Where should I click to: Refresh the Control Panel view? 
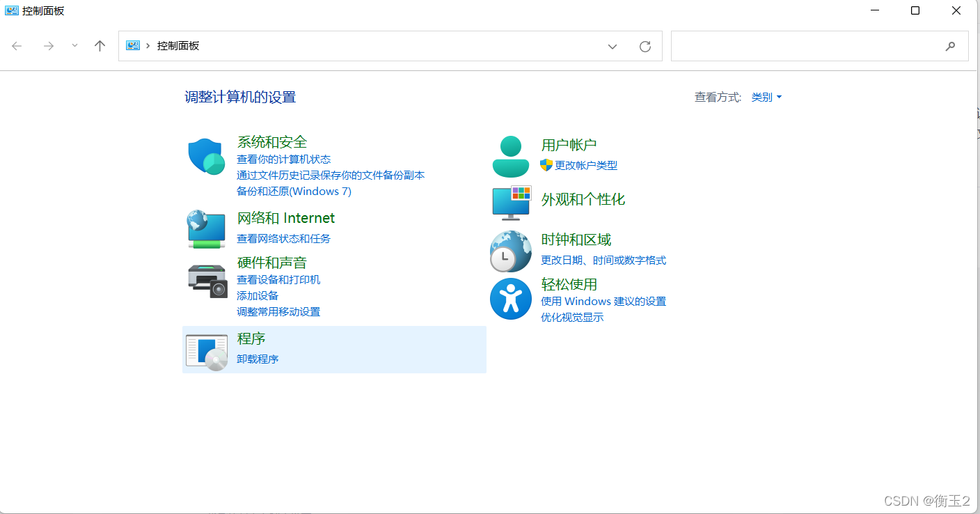point(645,47)
